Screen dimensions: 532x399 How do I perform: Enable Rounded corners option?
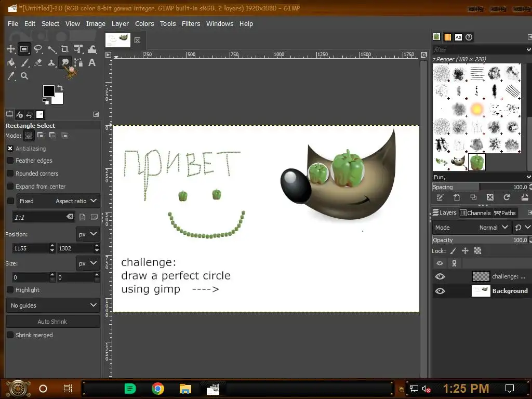(x=10, y=174)
